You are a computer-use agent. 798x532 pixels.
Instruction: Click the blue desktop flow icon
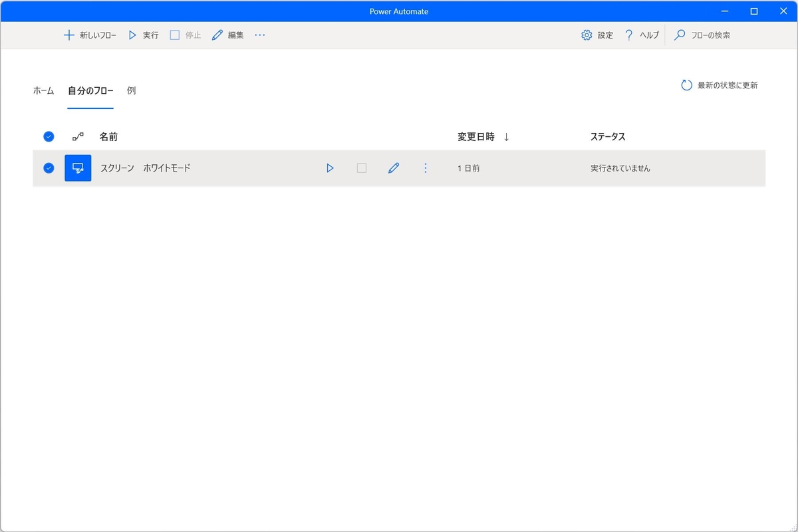pos(78,168)
